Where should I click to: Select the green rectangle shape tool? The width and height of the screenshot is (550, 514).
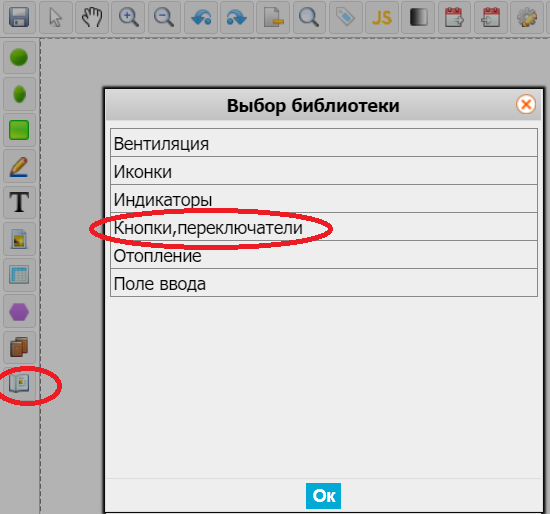19,130
